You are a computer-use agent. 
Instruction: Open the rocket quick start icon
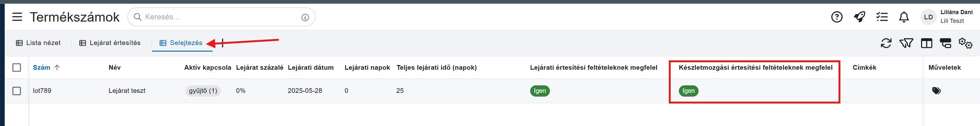[859, 17]
